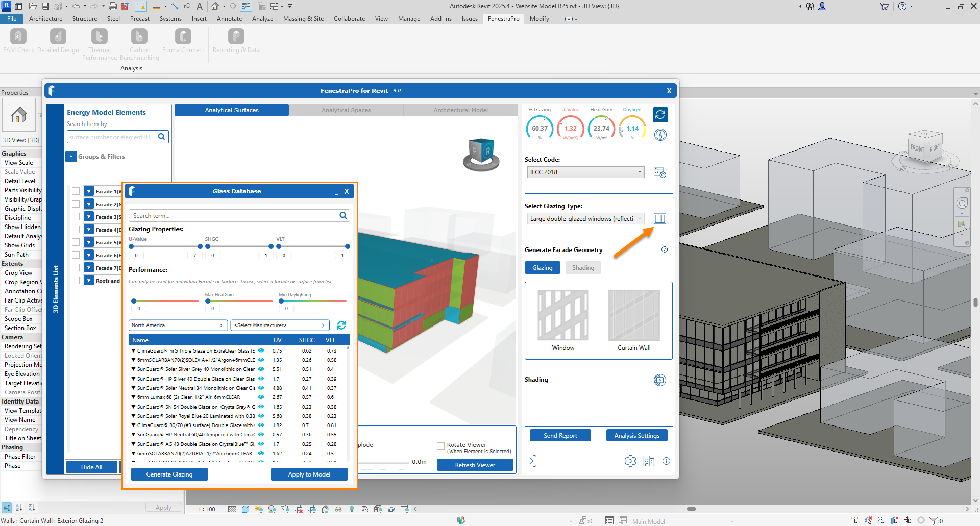Click the Send Report button
Viewport: 980px width, 526px height.
pyautogui.click(x=560, y=436)
